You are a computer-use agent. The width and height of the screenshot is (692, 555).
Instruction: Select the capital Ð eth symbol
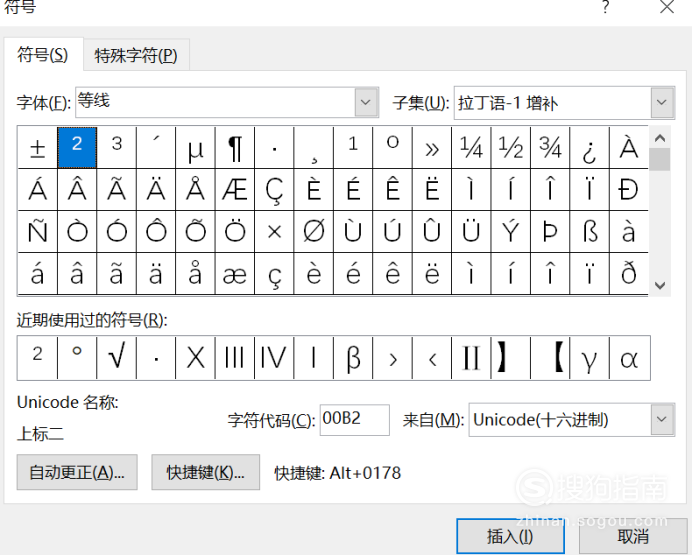(x=629, y=190)
